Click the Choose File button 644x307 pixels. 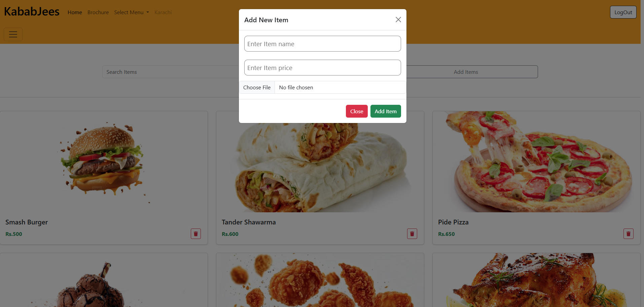[257, 87]
